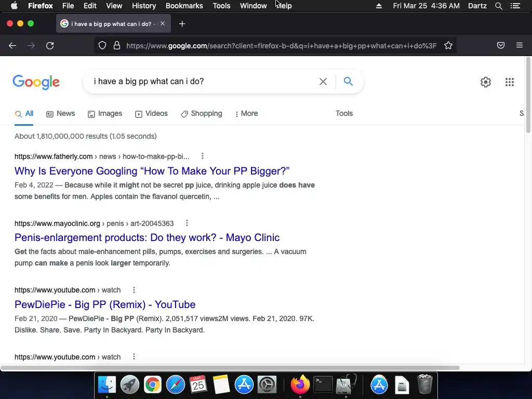Click into the Google search input field
This screenshot has width=532, height=399.
click(204, 82)
